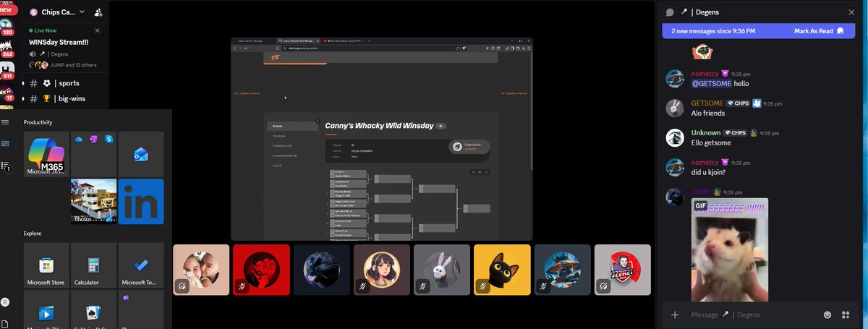The image size is (868, 329).
Task: Open the opossum GIF in chat
Action: pos(730,250)
